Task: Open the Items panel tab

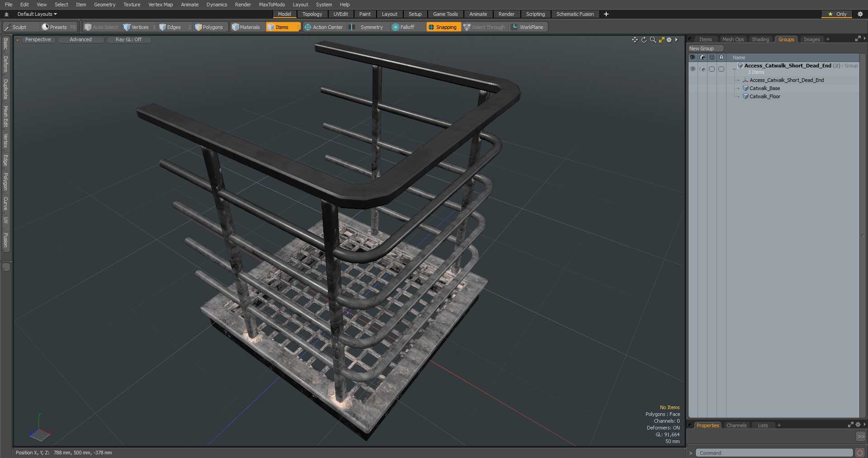Action: tap(705, 39)
